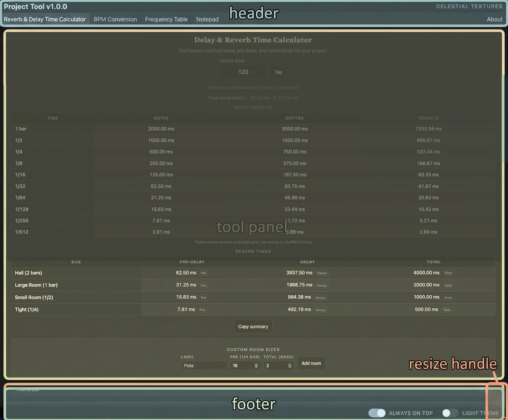Screen dimensions: 508x420
Task: Click the Pre badge in Large Room row
Action: pyautogui.click(x=203, y=286)
